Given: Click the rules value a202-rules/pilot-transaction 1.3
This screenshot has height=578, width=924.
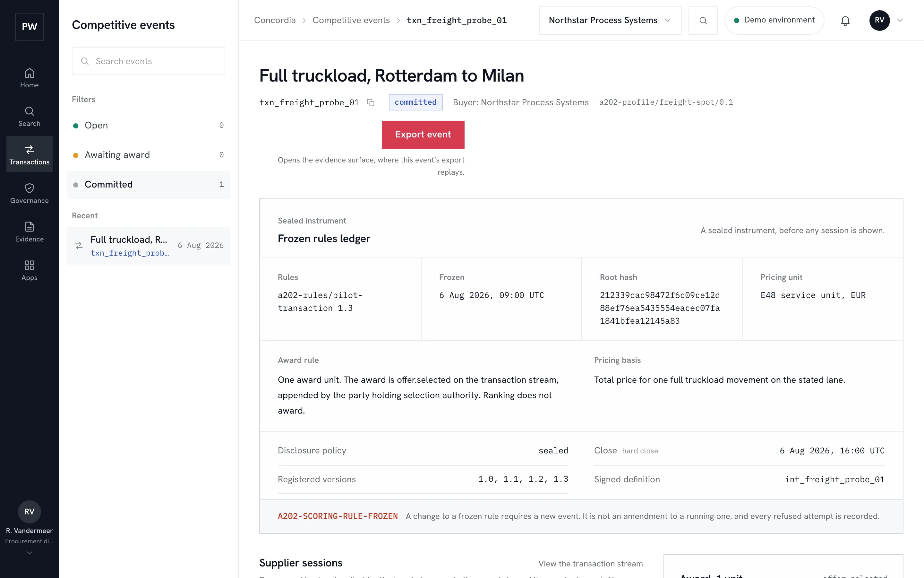Looking at the screenshot, I should pyautogui.click(x=320, y=302).
